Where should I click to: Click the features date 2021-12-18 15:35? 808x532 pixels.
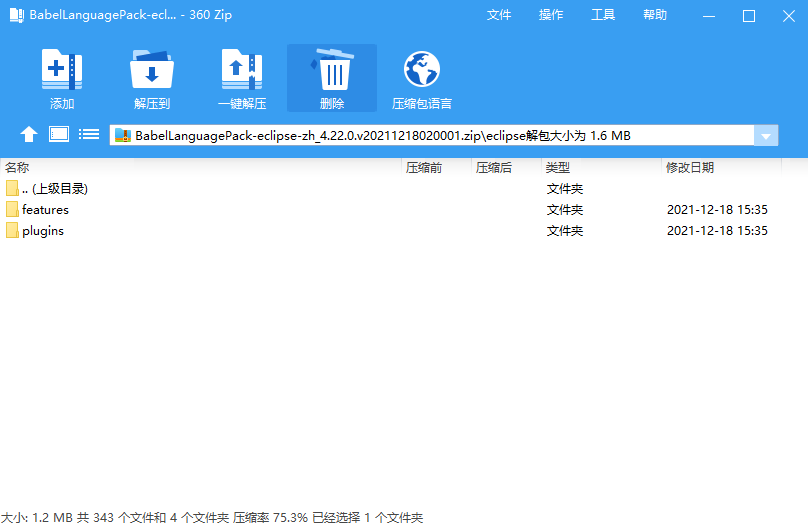coord(717,210)
